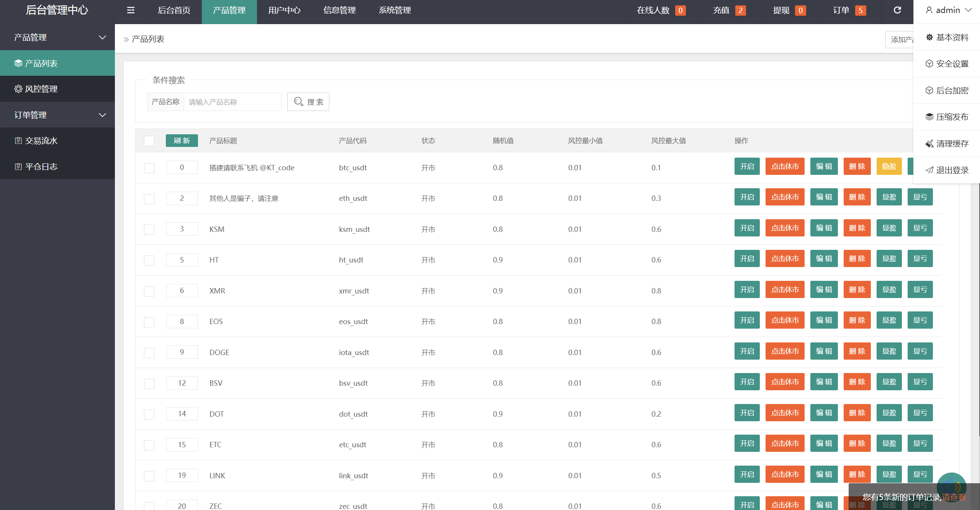Click 显盈 for the XMR row
This screenshot has height=510, width=980.
coord(889,290)
